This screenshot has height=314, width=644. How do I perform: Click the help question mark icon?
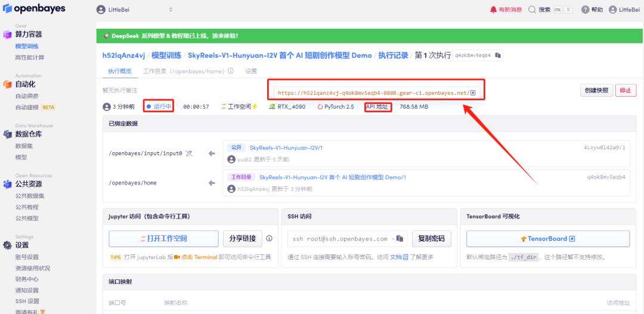point(586,10)
